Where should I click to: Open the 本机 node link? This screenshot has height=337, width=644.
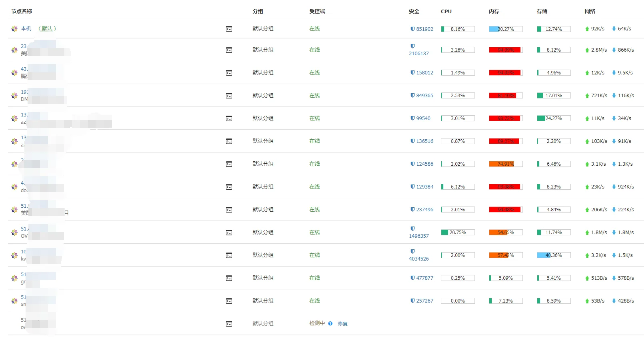click(x=26, y=28)
